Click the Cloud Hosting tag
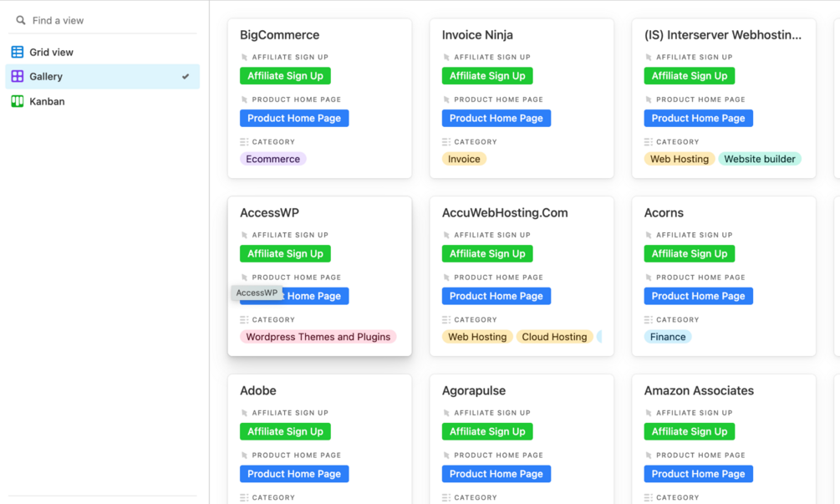Viewport: 840px width, 504px height. tap(554, 337)
